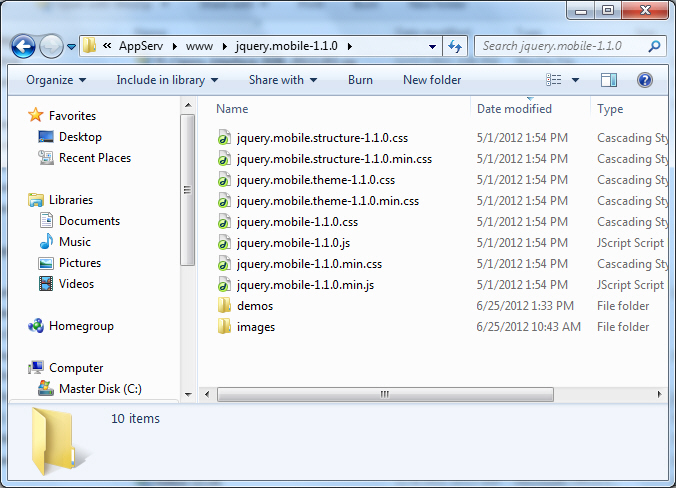Open recent pages dropdown arrow
The width and height of the screenshot is (676, 488).
click(72, 46)
